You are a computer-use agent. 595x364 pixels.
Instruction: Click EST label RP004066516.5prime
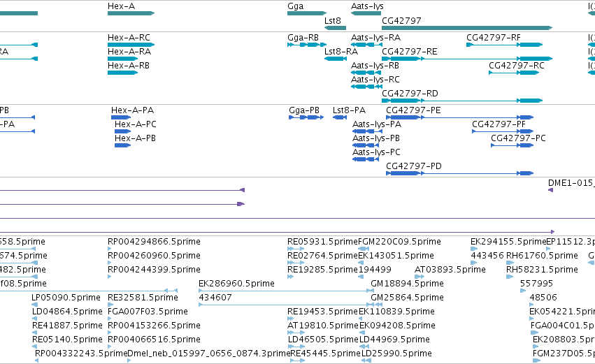click(x=154, y=340)
